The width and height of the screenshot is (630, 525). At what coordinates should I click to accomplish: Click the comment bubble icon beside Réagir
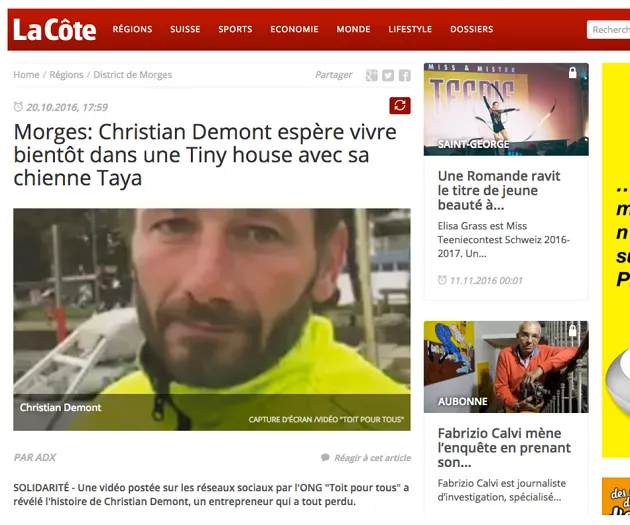point(325,458)
